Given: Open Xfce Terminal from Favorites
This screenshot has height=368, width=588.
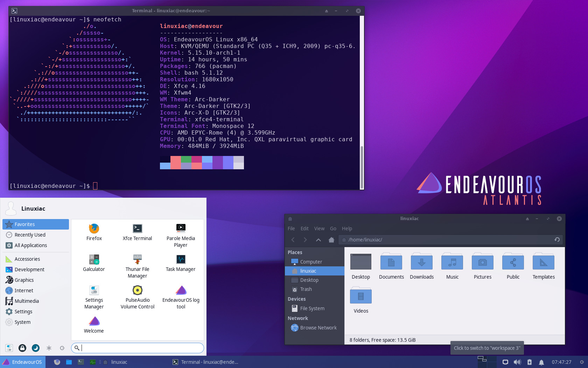Looking at the screenshot, I should pyautogui.click(x=137, y=232).
